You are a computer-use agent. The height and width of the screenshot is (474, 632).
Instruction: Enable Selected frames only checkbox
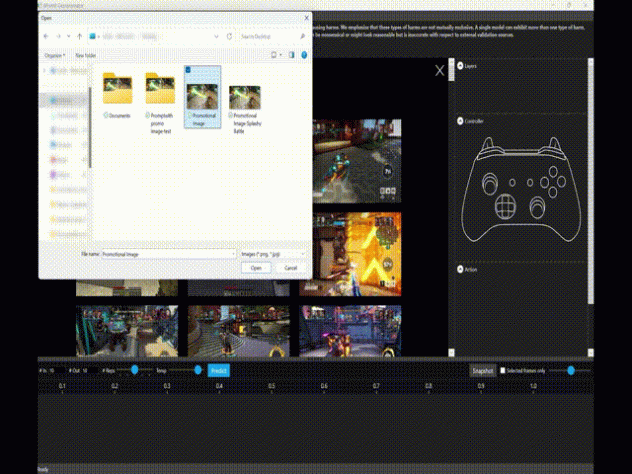click(x=503, y=370)
